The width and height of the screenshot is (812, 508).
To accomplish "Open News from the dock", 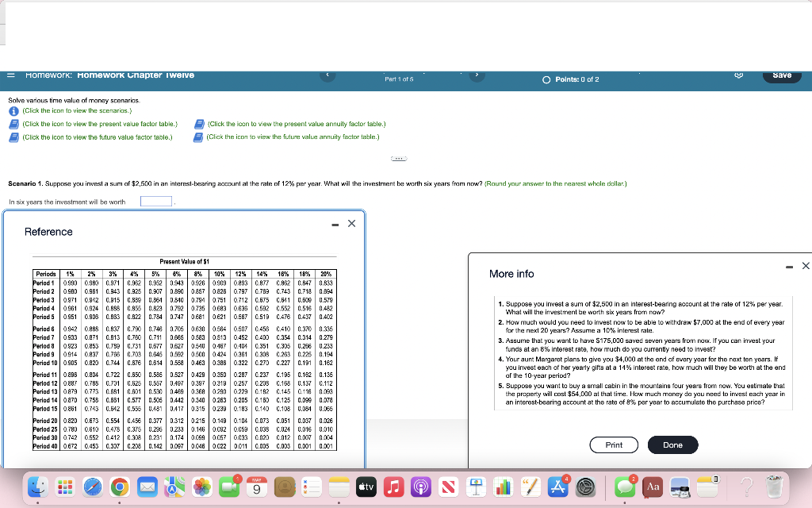I will 448,487.
